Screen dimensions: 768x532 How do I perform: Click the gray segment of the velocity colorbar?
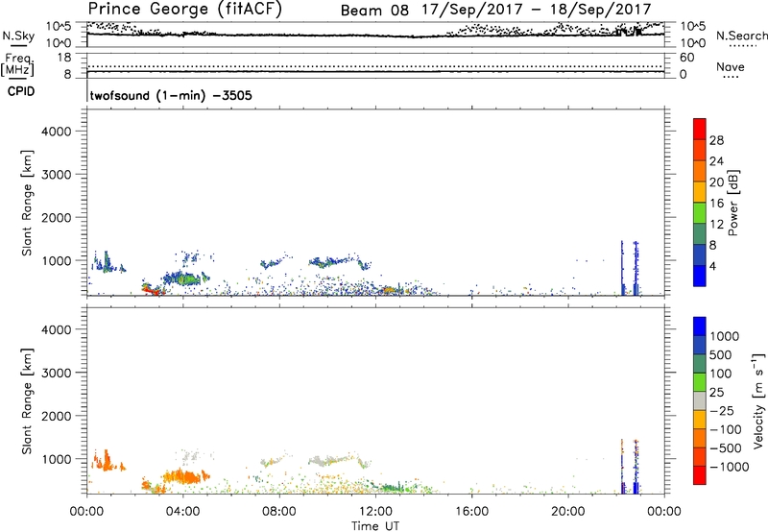[x=700, y=401]
